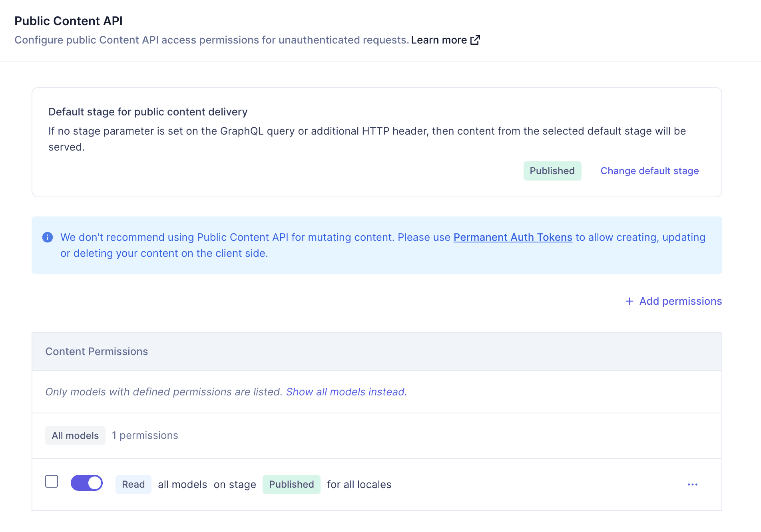Open the Permanent Auth Tokens link
Image resolution: width=761 pixels, height=532 pixels.
pyautogui.click(x=513, y=237)
